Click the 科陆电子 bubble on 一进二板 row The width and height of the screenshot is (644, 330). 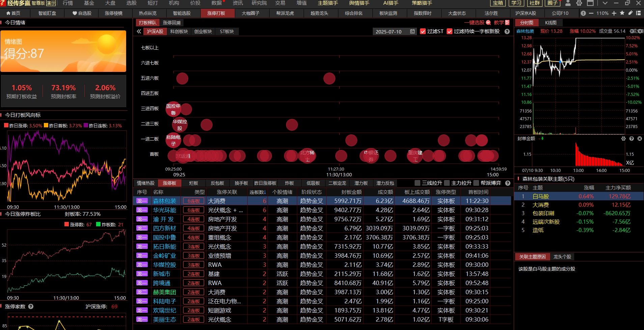pos(173,140)
